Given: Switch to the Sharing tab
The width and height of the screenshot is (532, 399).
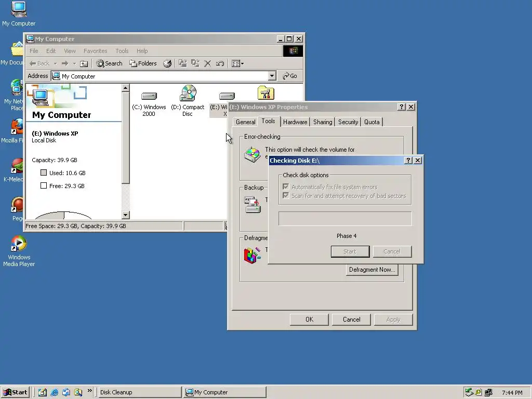Looking at the screenshot, I should pyautogui.click(x=323, y=122).
